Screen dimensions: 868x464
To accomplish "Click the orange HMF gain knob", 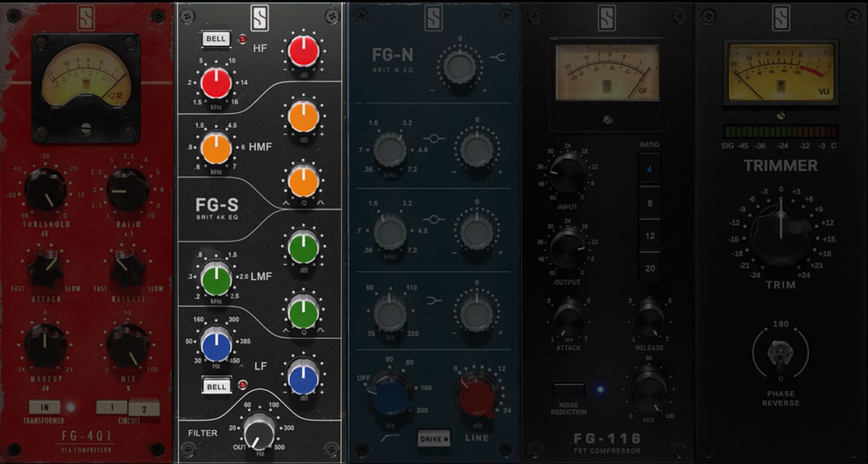I will coord(303,117).
